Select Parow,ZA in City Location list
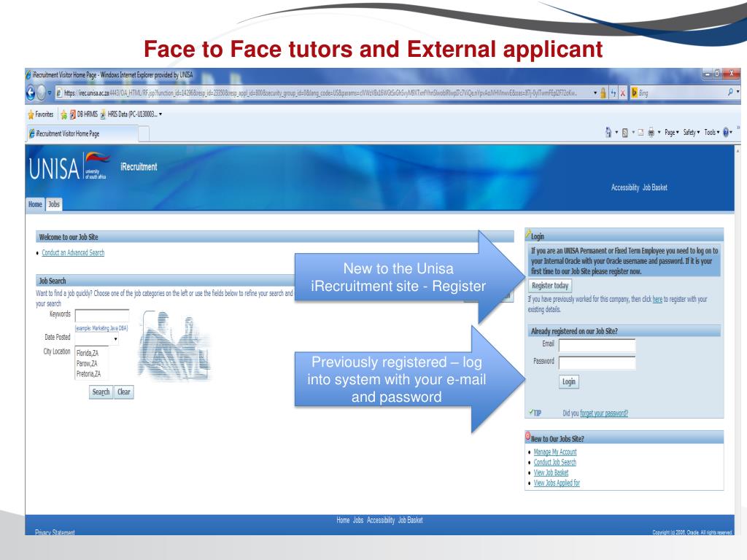 tap(87, 364)
